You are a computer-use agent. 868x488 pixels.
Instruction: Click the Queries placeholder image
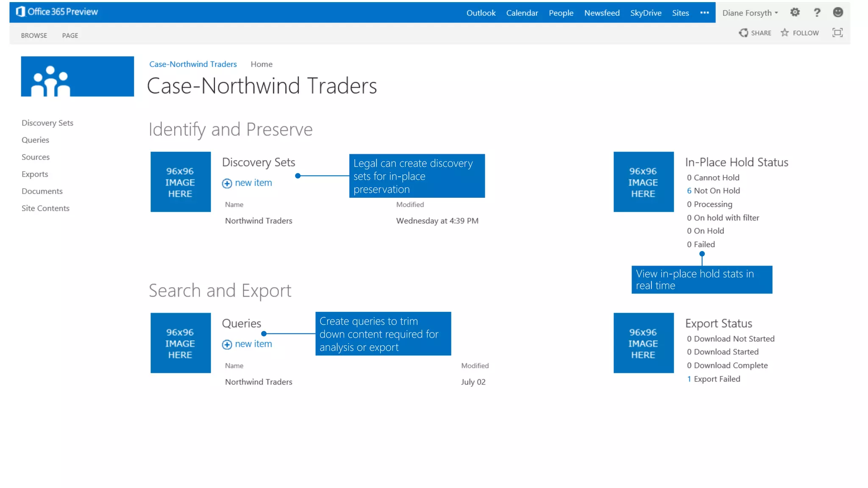(x=181, y=343)
